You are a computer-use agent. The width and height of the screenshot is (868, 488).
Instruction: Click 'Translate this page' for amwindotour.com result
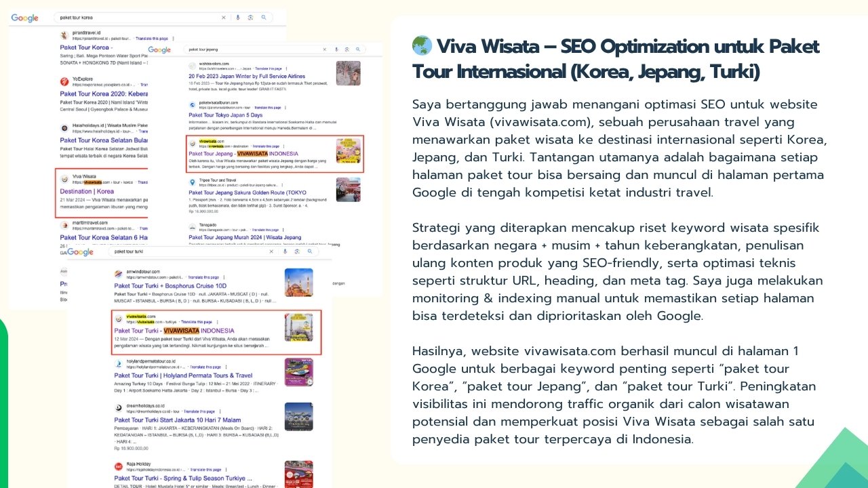point(203,277)
